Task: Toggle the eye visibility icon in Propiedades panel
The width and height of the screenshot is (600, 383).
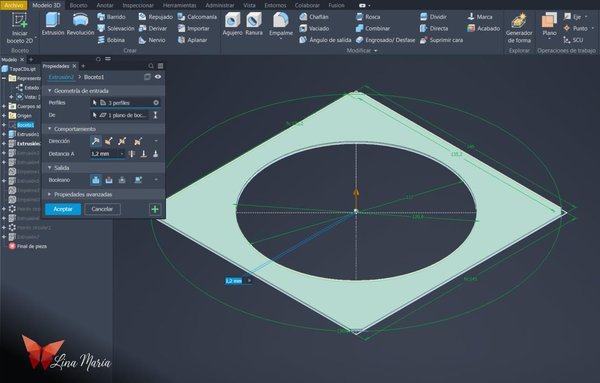Action: pyautogui.click(x=158, y=77)
